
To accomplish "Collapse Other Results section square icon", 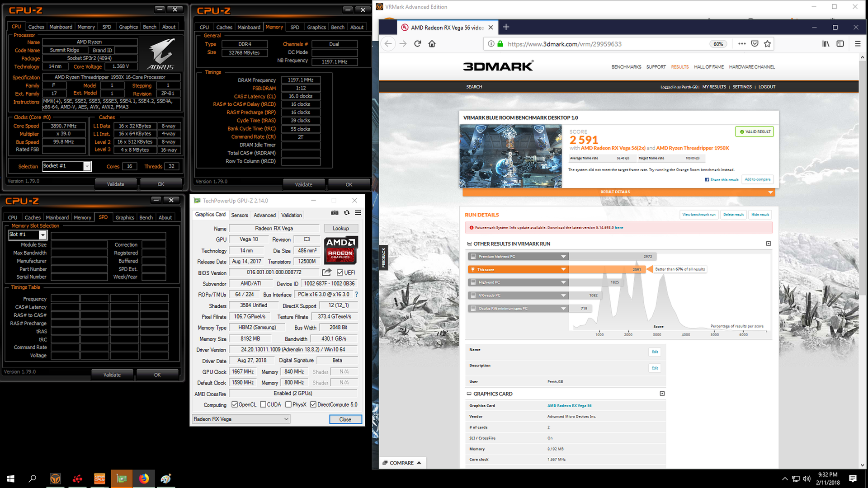I will 769,244.
